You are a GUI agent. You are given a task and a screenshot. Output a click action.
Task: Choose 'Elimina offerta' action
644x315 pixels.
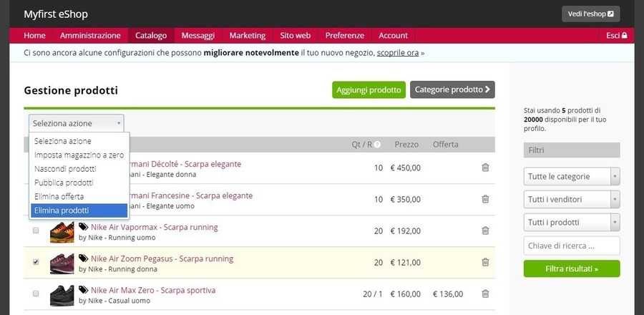[79, 197]
